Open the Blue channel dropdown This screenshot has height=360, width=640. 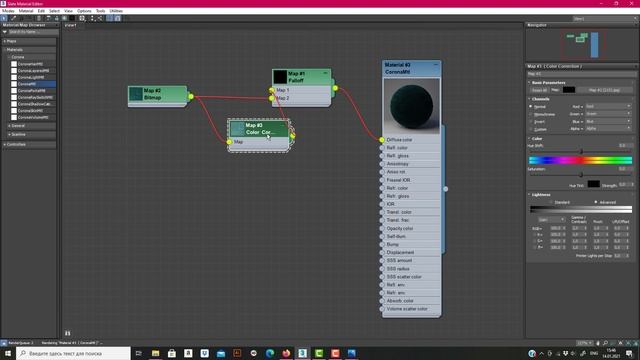tap(608, 121)
